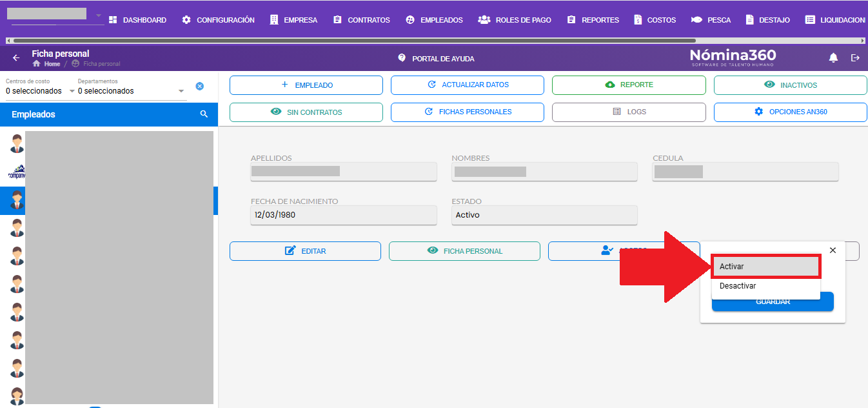Open the CONFIGURACIÓN menu
Screen dimensions: 868x408
[218, 20]
